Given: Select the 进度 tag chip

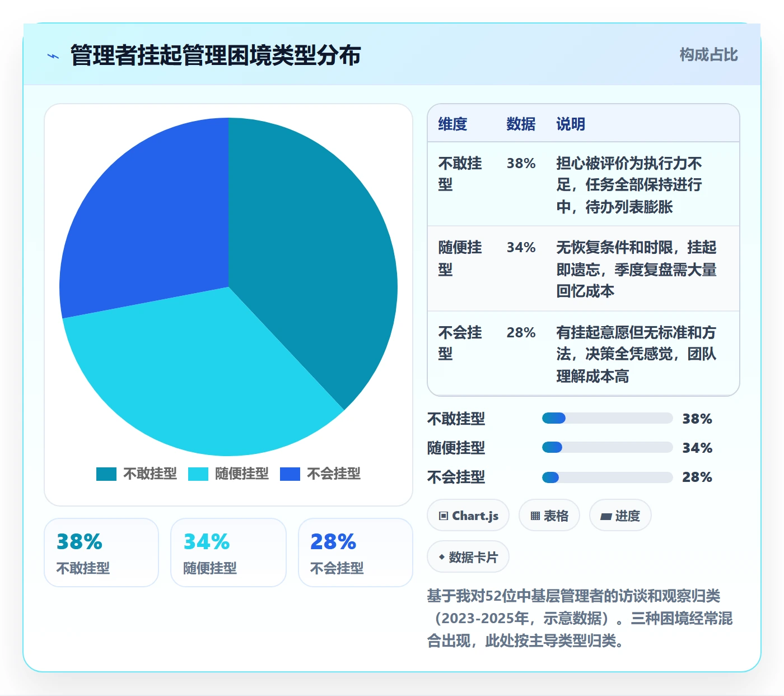Looking at the screenshot, I should click(620, 516).
